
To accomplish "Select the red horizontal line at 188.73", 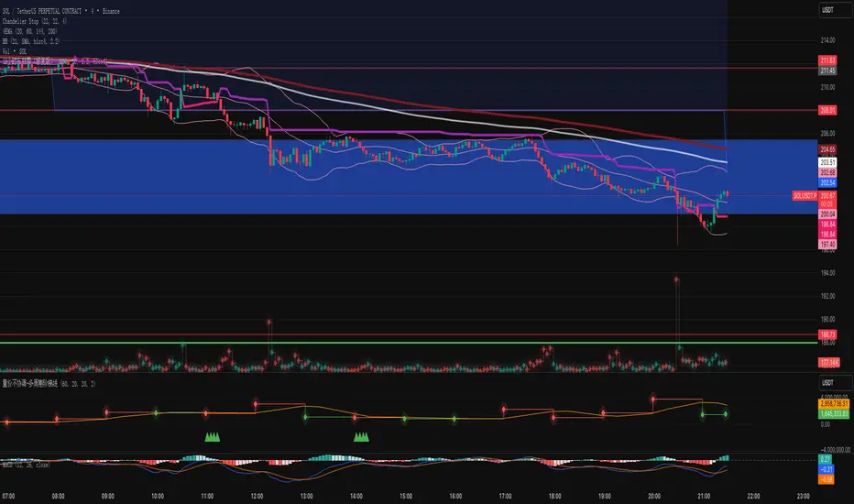I will click(409, 334).
